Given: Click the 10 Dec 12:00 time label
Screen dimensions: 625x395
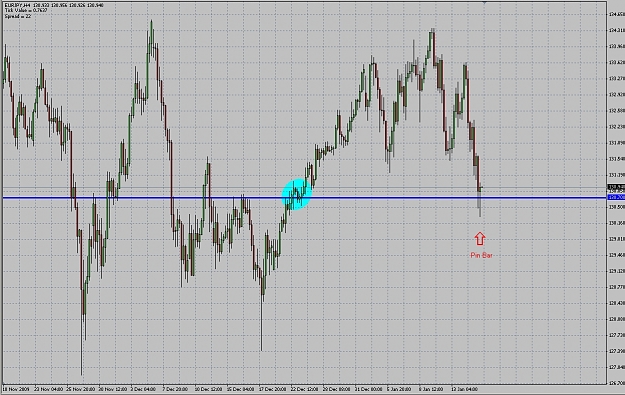Looking at the screenshot, I should 209,389.
